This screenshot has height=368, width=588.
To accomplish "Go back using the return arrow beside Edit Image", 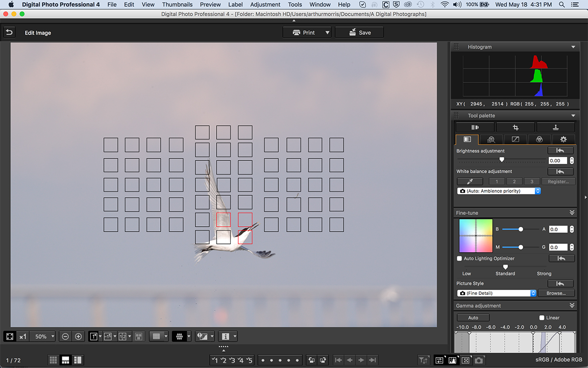I will (x=9, y=32).
